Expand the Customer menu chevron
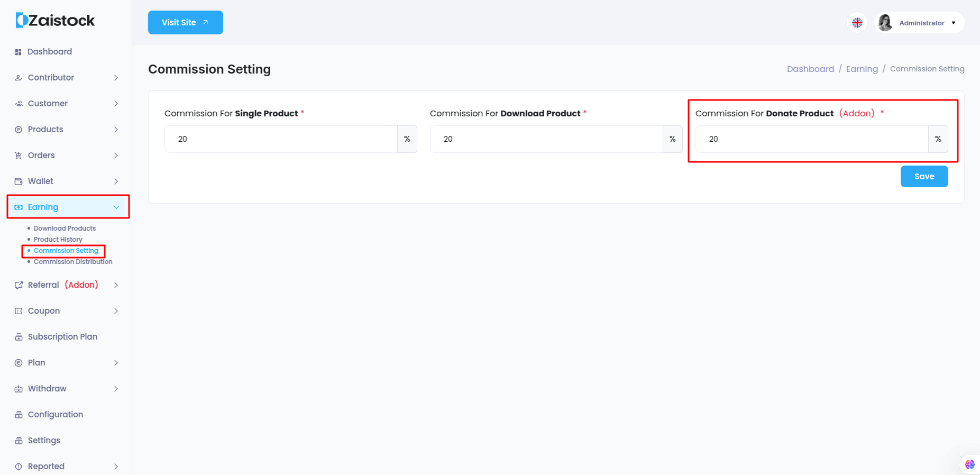The height and width of the screenshot is (475, 980). tap(116, 104)
